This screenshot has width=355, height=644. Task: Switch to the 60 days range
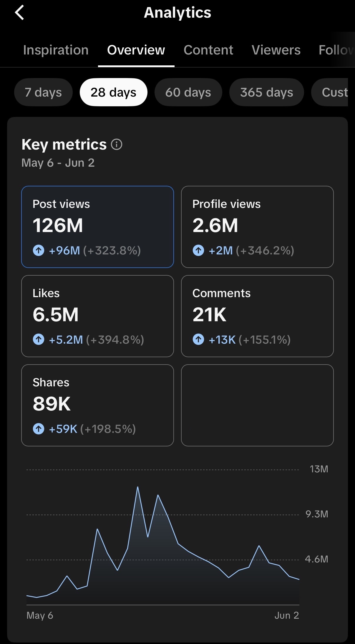188,92
